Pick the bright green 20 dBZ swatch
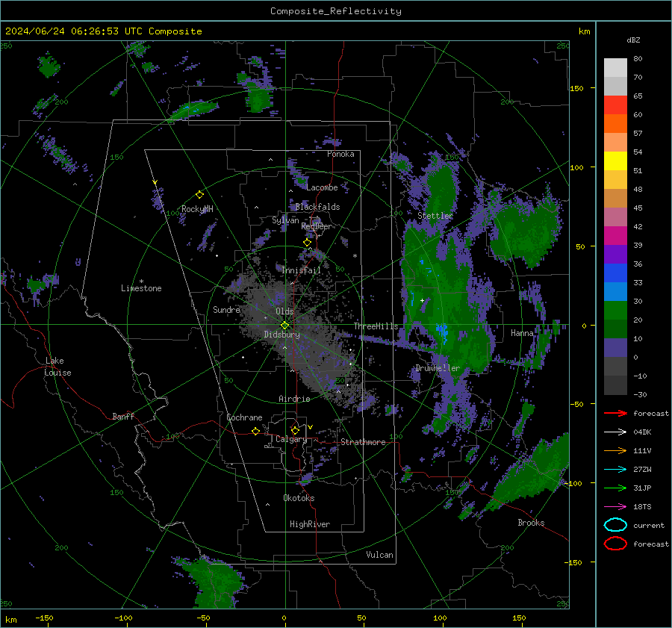Image resolution: width=672 pixels, height=628 pixels. click(x=615, y=310)
